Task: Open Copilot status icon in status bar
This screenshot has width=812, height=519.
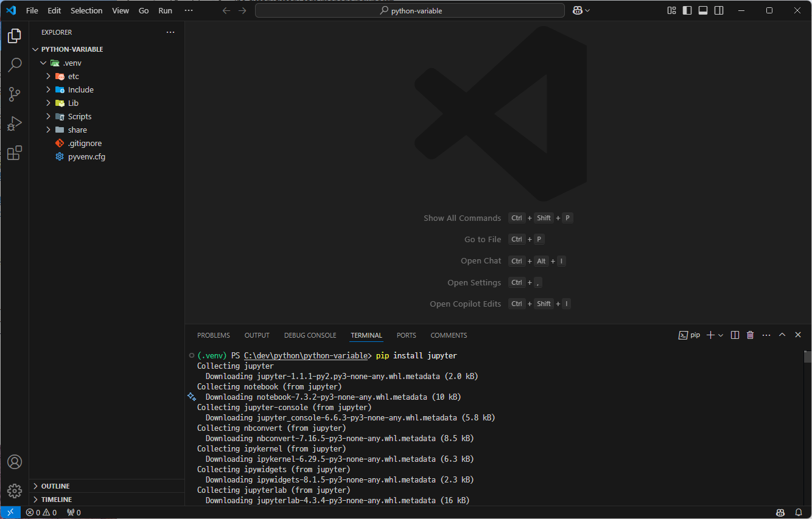Action: coord(780,512)
